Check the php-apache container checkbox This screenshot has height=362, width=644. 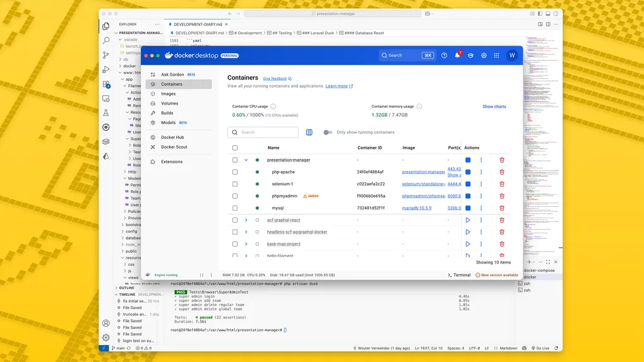[235, 172]
